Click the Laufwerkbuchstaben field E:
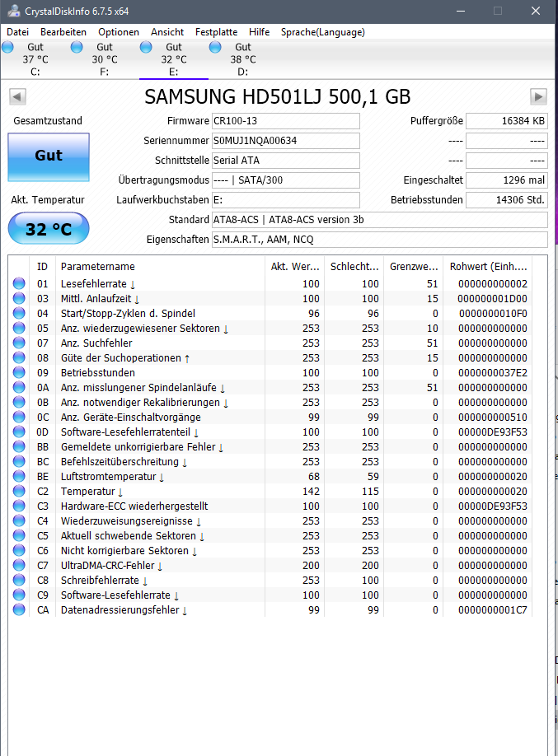The height and width of the screenshot is (756, 558). coord(286,200)
